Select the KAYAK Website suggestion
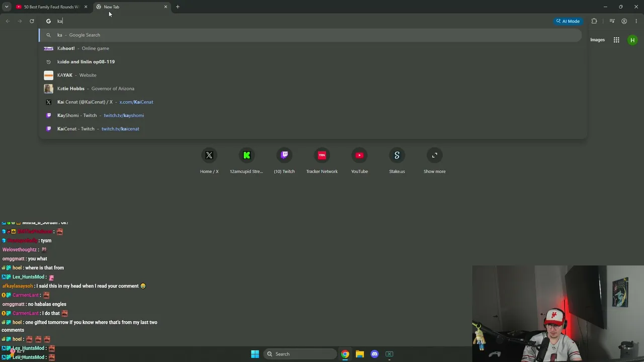 (310, 75)
